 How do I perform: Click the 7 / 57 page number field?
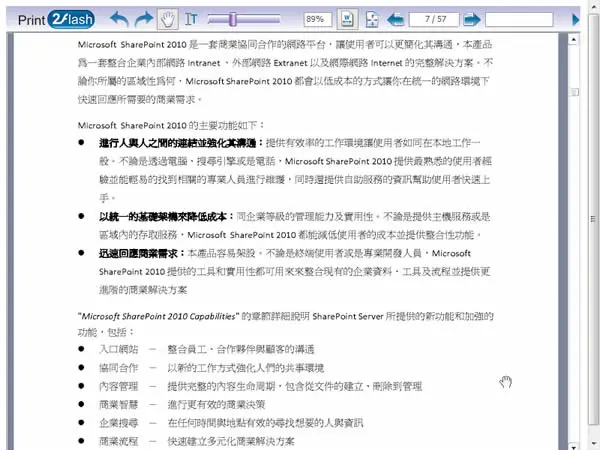coord(434,19)
